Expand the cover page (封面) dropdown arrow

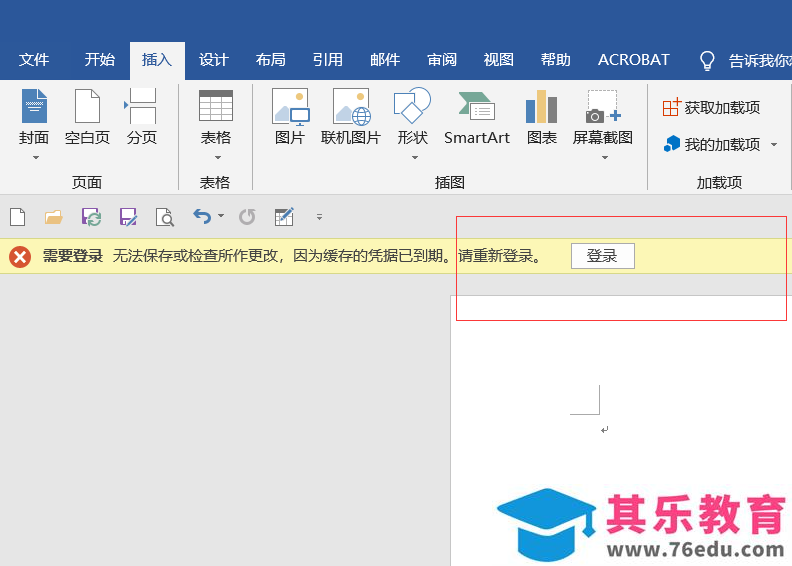(x=35, y=158)
